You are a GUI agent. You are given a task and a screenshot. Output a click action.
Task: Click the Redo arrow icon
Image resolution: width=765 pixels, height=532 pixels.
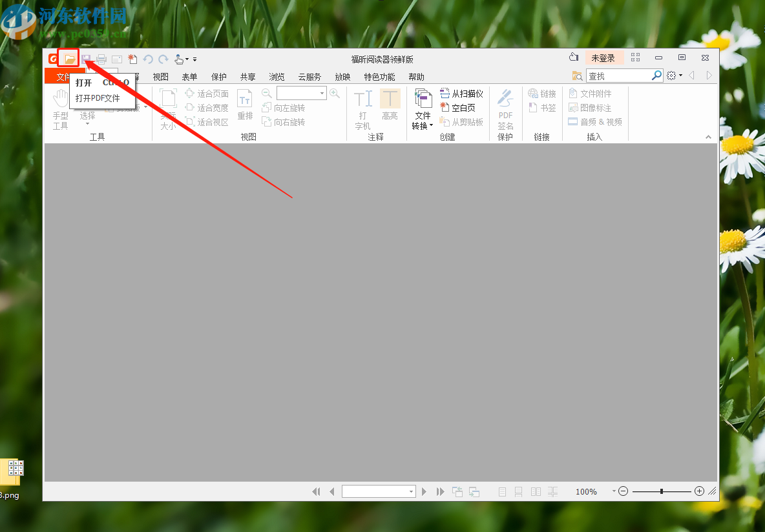coord(163,59)
